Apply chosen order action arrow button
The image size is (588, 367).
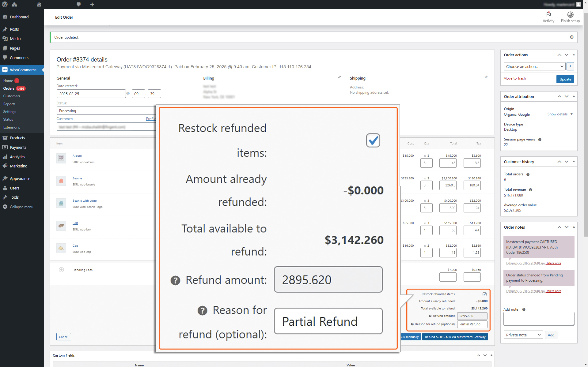pos(570,66)
